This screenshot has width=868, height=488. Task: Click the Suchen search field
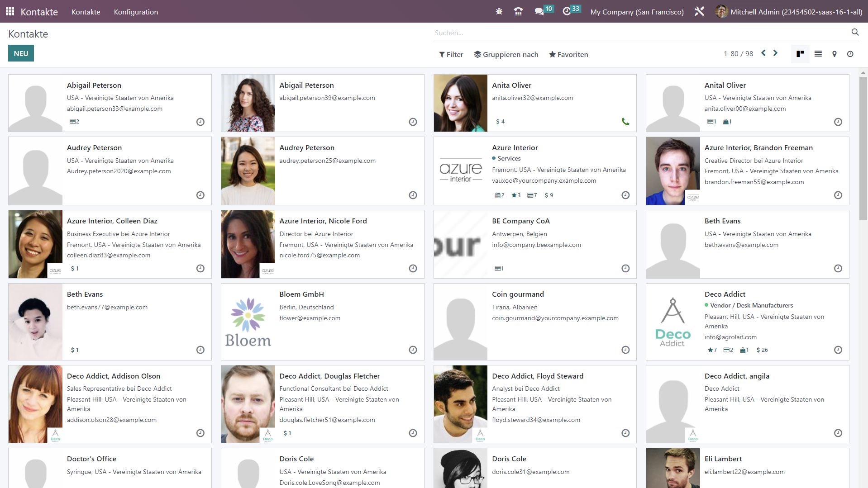pos(638,33)
